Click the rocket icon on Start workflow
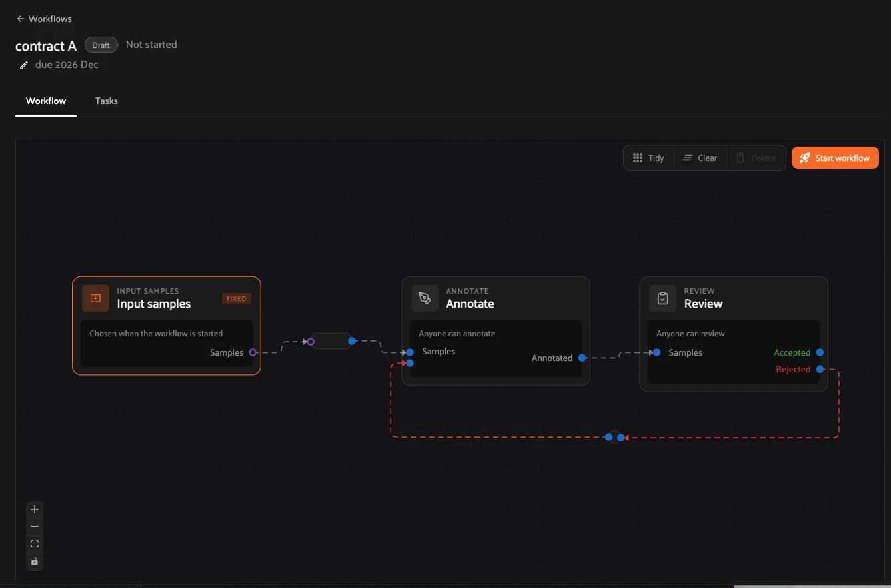The width and height of the screenshot is (891, 588). (805, 158)
